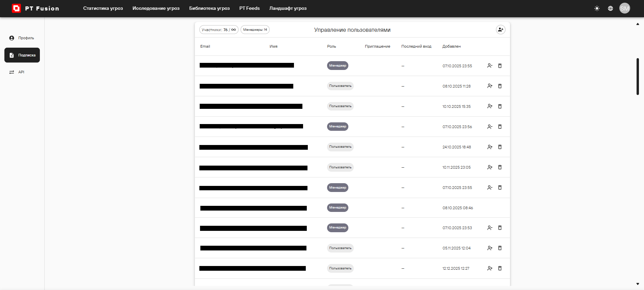Click Менеджер chip in 07.10.2025 23:53 row
This screenshot has height=290, width=644.
tap(338, 227)
